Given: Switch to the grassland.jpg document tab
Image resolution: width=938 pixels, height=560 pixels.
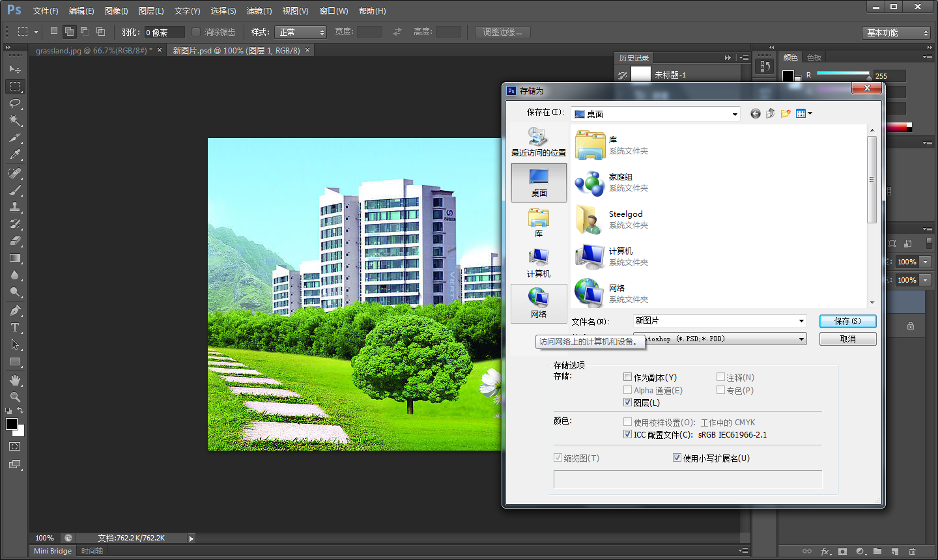Looking at the screenshot, I should pos(94,50).
